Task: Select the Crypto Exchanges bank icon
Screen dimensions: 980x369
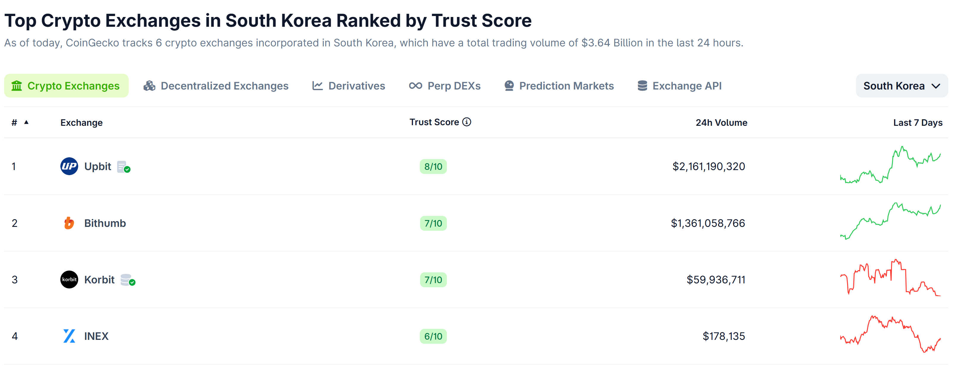Action: (x=17, y=86)
